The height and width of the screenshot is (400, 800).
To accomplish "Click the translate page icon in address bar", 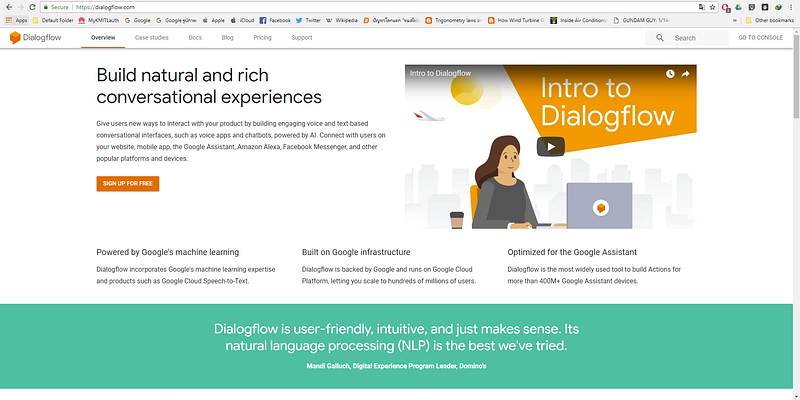I will pos(702,7).
